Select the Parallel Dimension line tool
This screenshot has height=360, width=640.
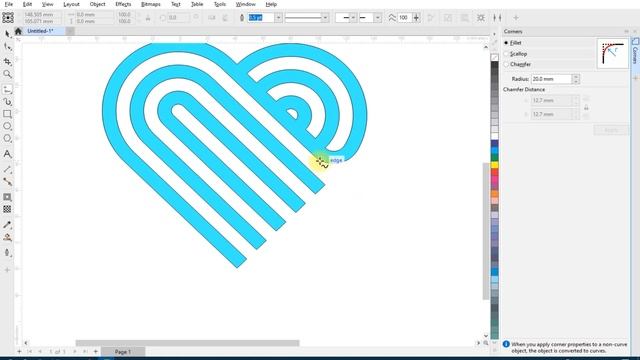pos(7,169)
